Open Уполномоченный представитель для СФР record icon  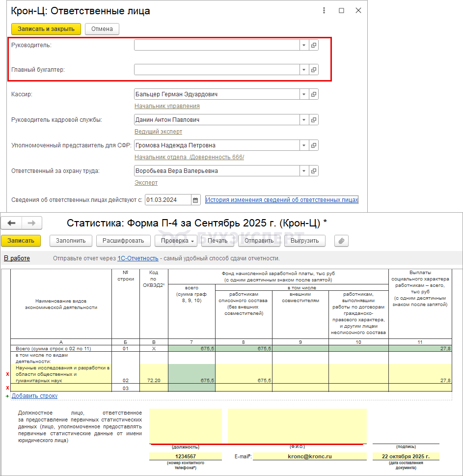[x=314, y=145]
